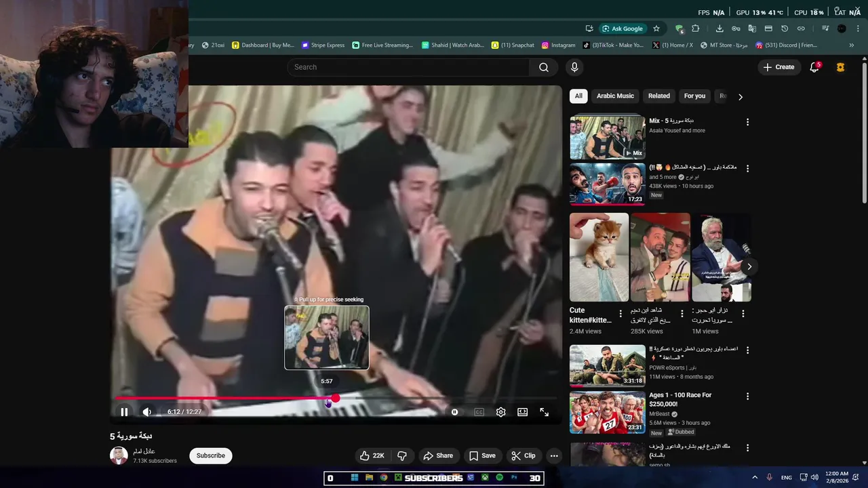Screen dimensions: 868x488
Task: Open the YouTube account avatar menu
Action: click(x=840, y=67)
